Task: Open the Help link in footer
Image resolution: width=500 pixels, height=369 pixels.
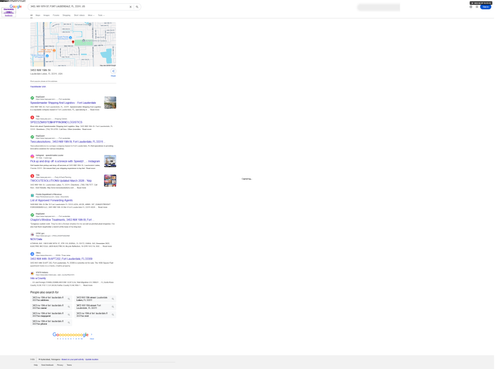Action: point(36,365)
